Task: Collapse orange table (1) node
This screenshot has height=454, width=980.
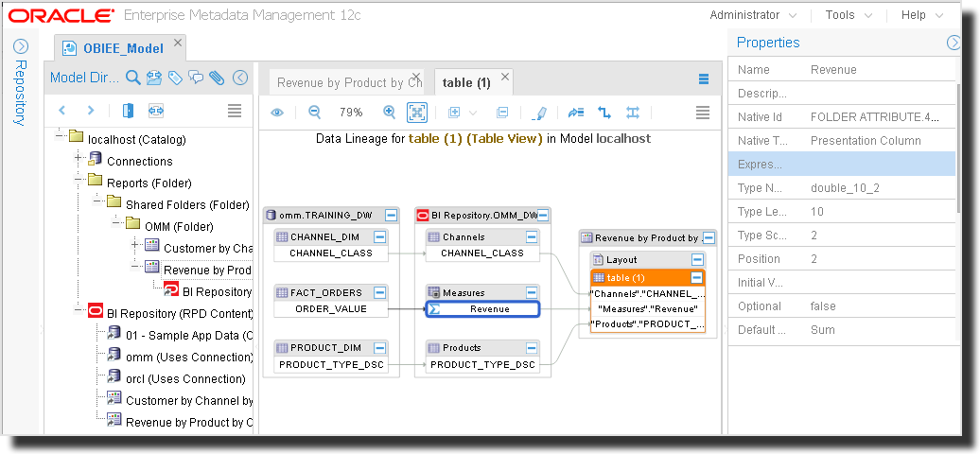Action: pos(697,278)
